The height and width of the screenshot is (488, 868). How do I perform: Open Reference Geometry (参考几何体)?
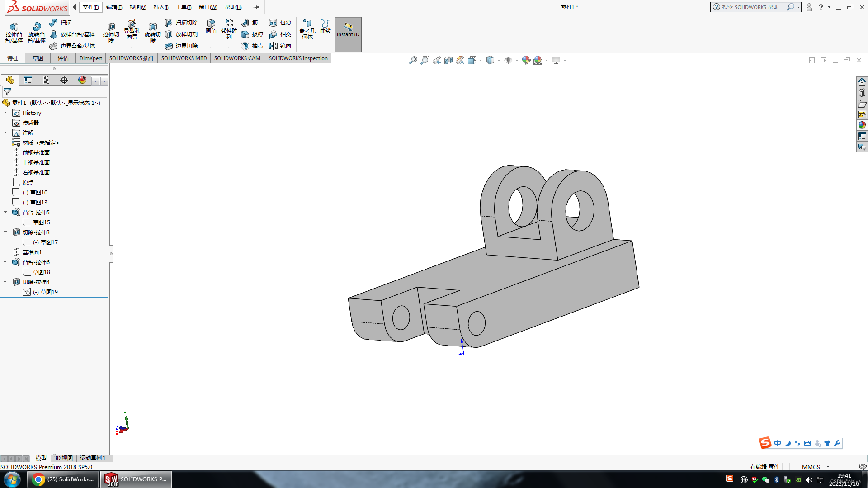307,29
